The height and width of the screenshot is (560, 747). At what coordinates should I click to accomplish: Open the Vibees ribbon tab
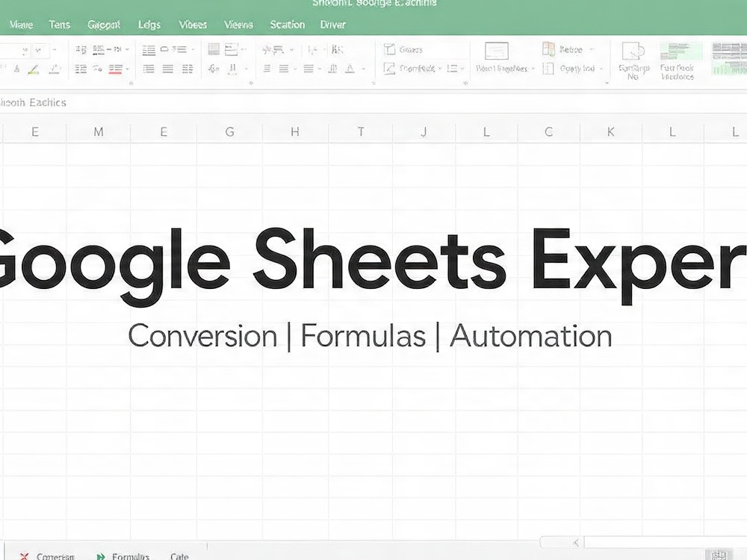[193, 25]
